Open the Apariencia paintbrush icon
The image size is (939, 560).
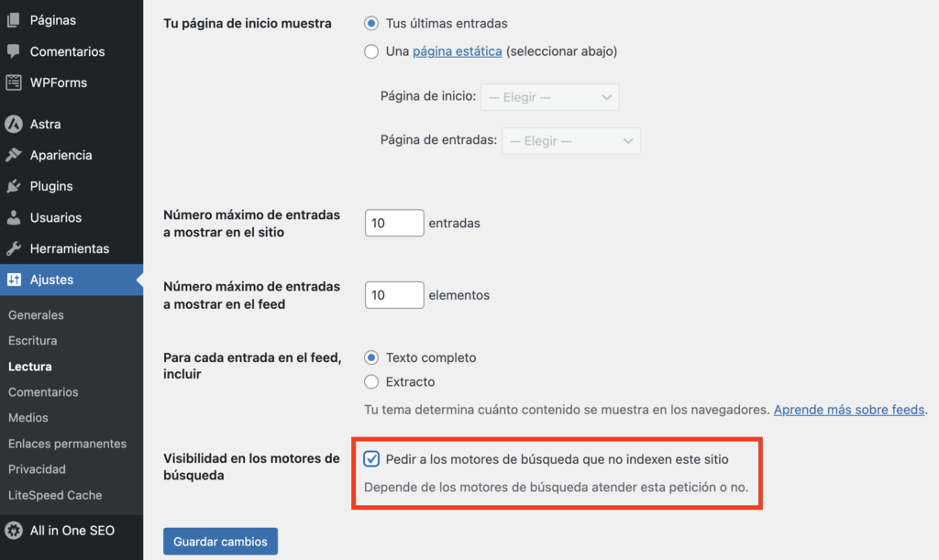(13, 155)
